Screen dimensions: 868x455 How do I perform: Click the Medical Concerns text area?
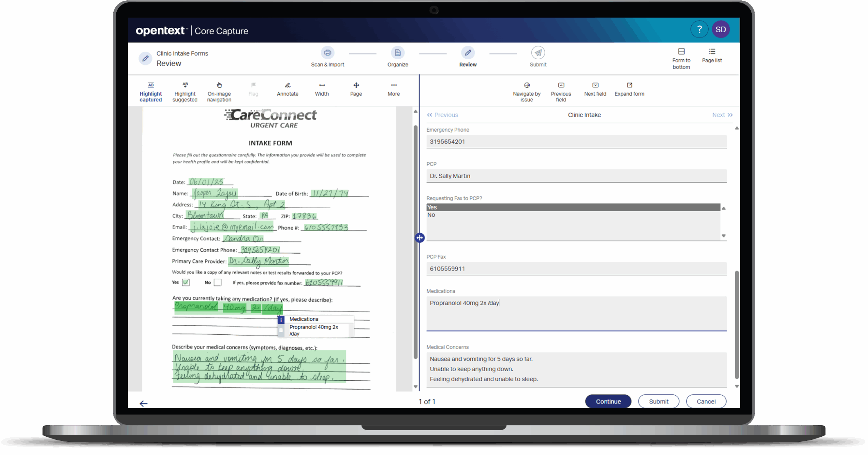576,370
